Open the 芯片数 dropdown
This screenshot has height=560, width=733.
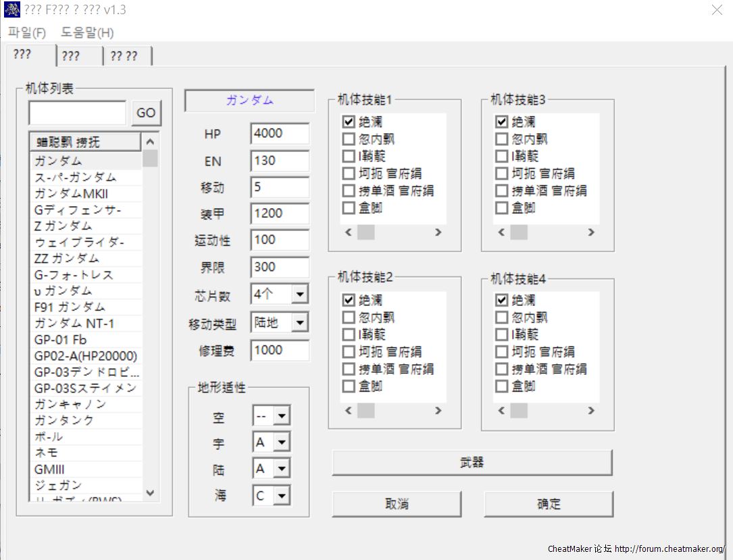coord(299,294)
